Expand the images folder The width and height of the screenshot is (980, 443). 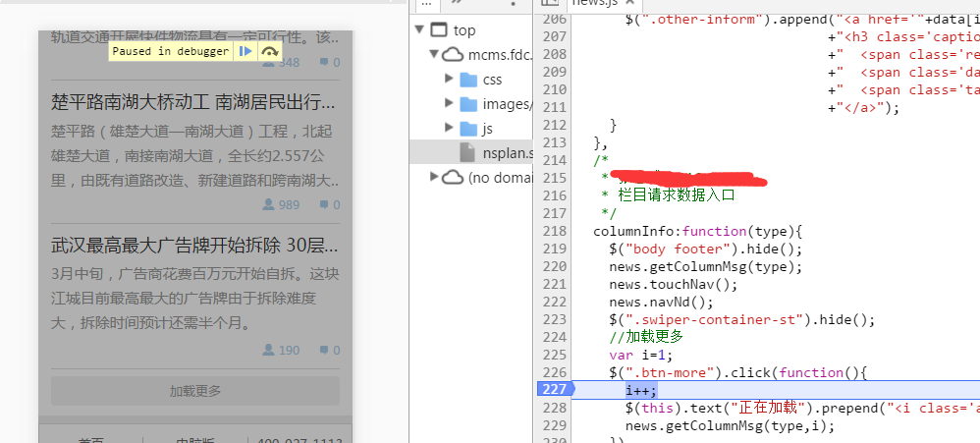[449, 103]
